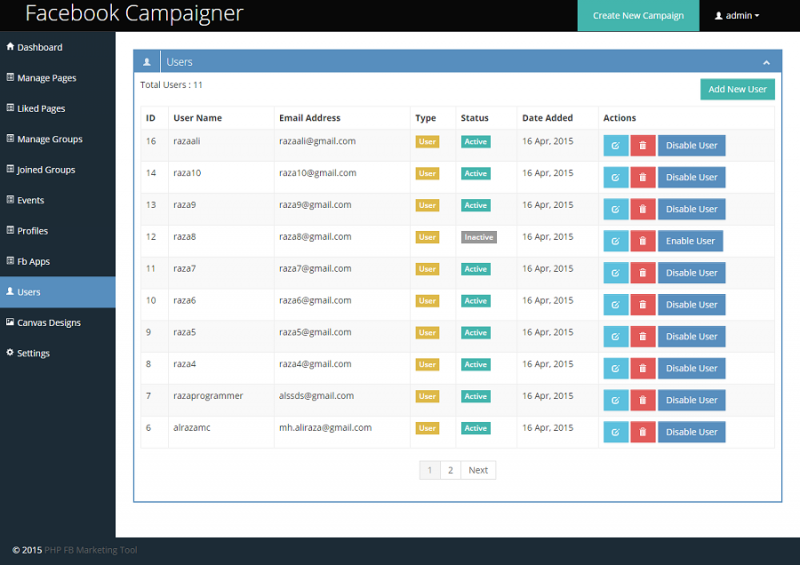The image size is (800, 565).
Task: Click the Facebook Campaigner title
Action: tap(134, 13)
